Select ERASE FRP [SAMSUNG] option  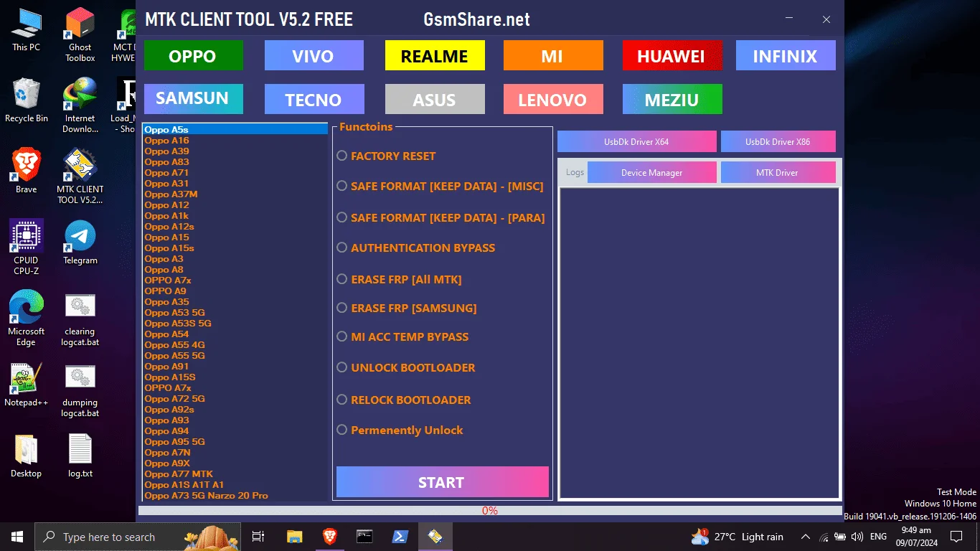[x=407, y=308]
